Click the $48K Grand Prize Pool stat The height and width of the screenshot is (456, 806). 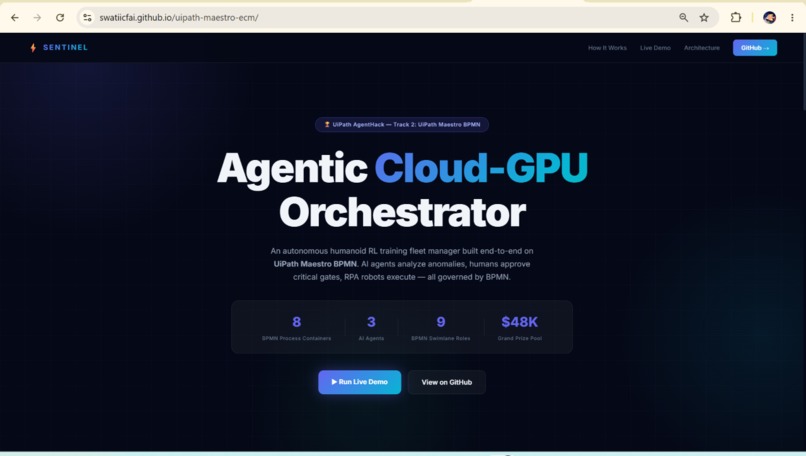[519, 327]
